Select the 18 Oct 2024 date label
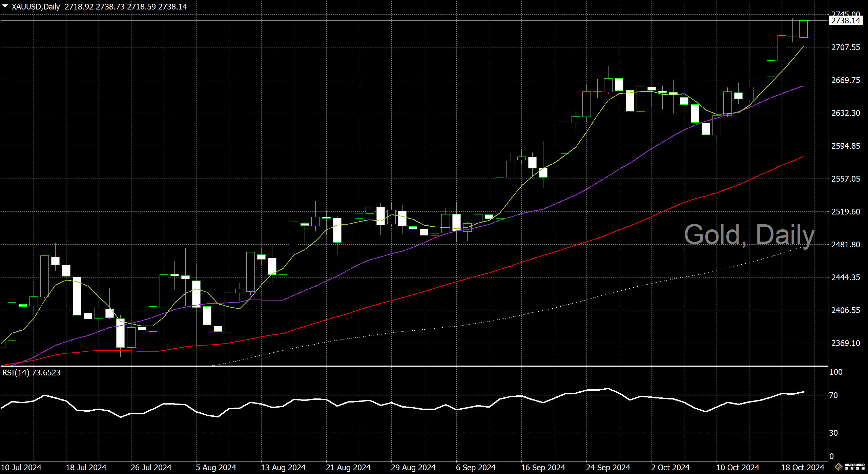This screenshot has height=474, width=868. coord(802,468)
